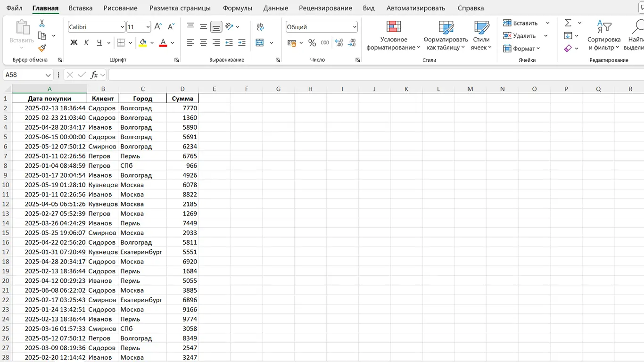Toggle text wrapping with the ab icon
Viewport: 644px width, 362px height.
pyautogui.click(x=260, y=27)
